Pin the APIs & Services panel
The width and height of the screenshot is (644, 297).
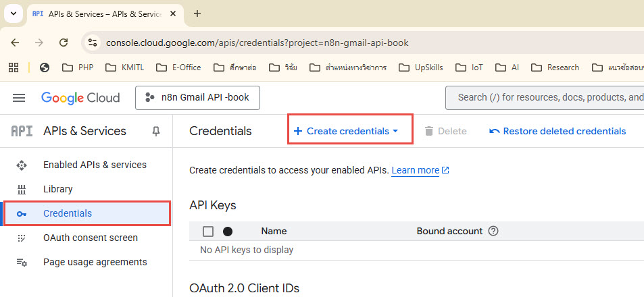point(156,131)
